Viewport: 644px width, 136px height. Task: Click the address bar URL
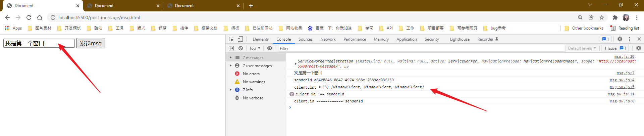(x=99, y=17)
